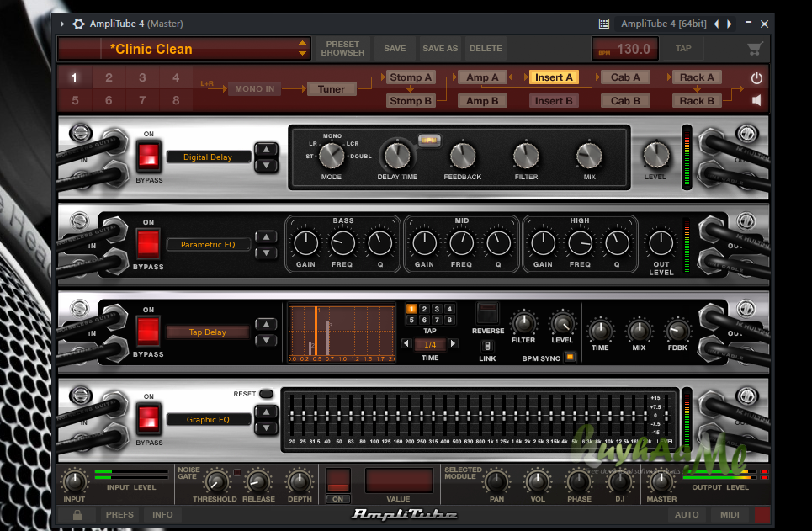Open the plugin grid picker icon
The image size is (812, 531).
point(604,24)
